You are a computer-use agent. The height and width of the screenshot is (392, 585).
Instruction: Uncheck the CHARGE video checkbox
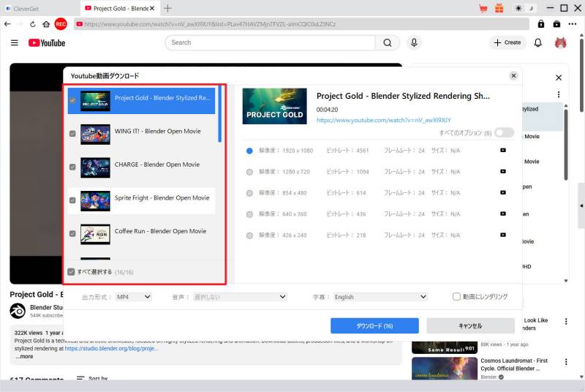click(72, 167)
